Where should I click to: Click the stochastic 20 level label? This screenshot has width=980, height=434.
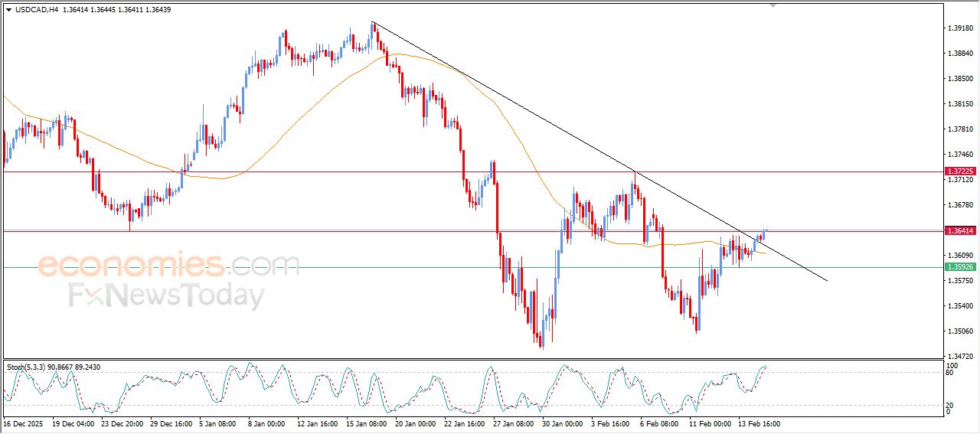[949, 405]
